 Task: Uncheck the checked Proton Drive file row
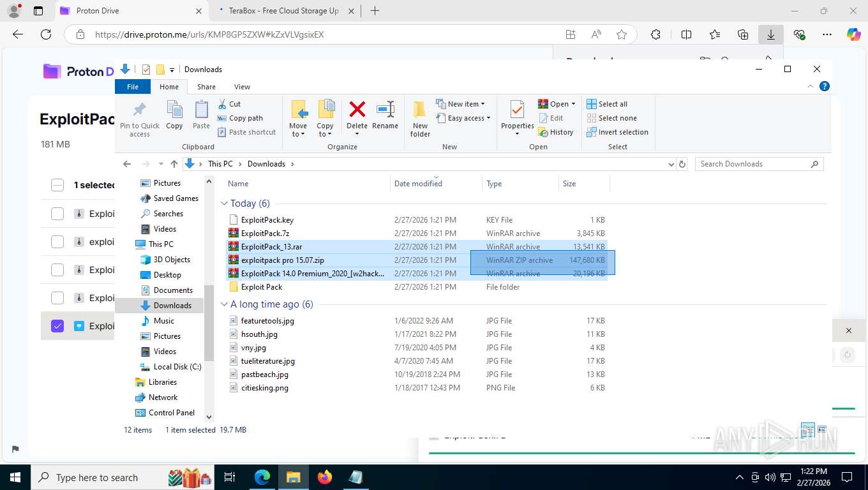[57, 326]
